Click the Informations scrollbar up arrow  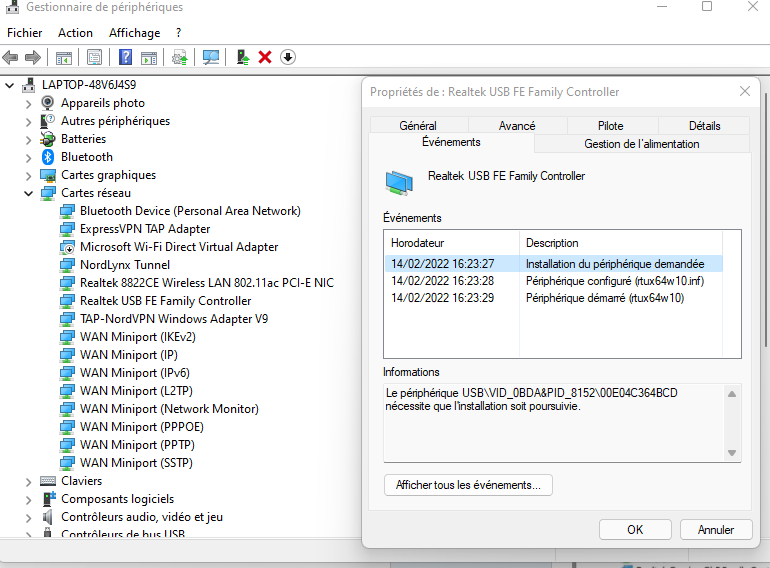[732, 394]
